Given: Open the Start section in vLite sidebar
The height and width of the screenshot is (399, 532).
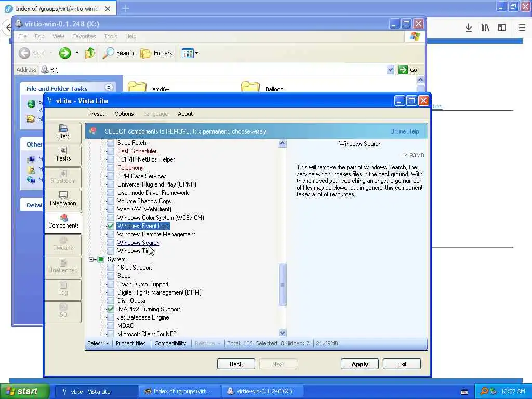Looking at the screenshot, I should pos(63,132).
